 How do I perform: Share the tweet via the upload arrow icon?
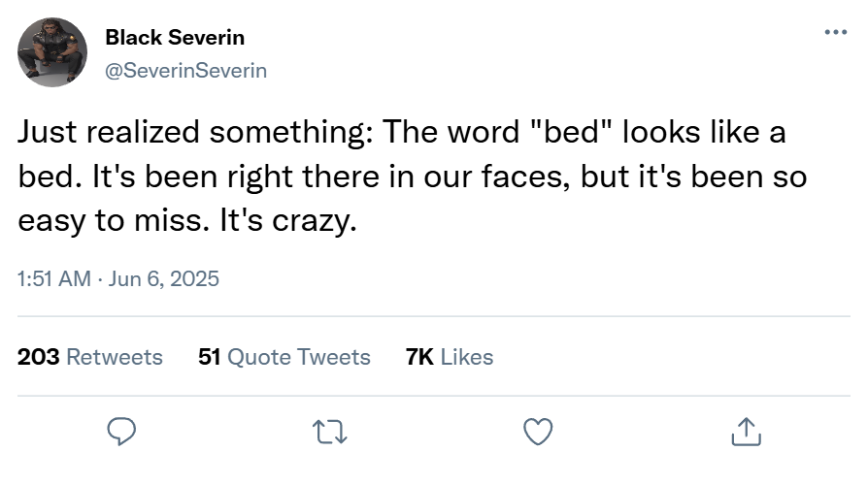745,432
